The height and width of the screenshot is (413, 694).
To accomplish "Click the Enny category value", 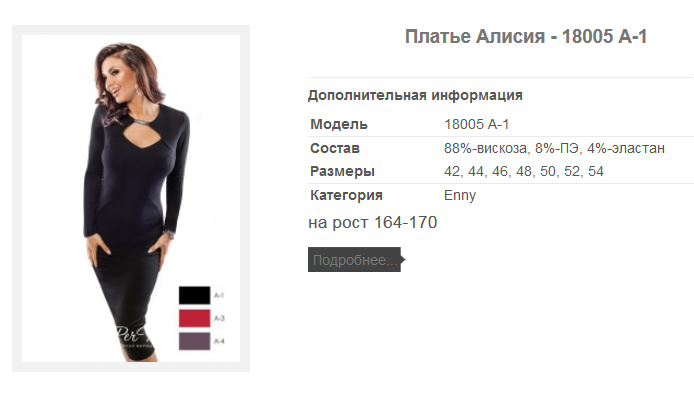I will pyautogui.click(x=460, y=195).
